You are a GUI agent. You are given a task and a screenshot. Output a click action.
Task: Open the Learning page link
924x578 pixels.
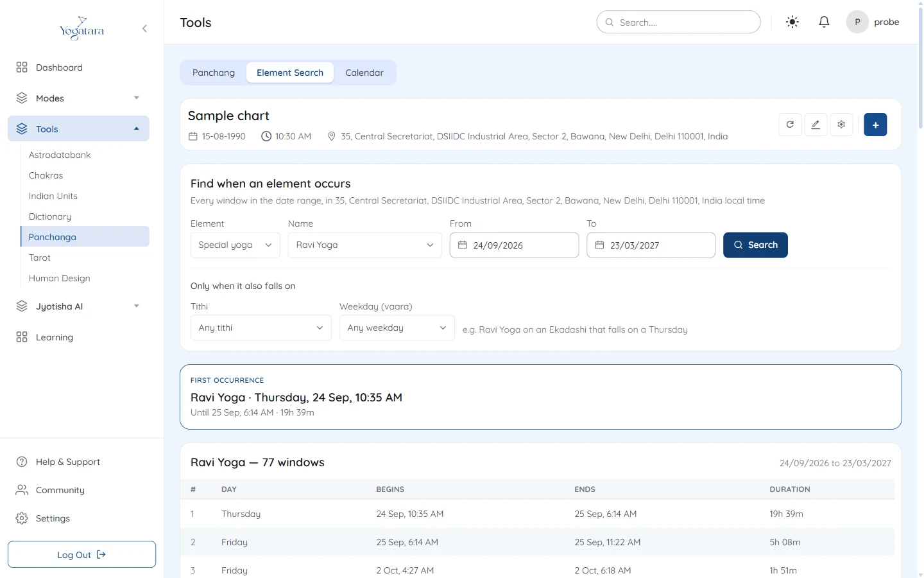coord(55,337)
